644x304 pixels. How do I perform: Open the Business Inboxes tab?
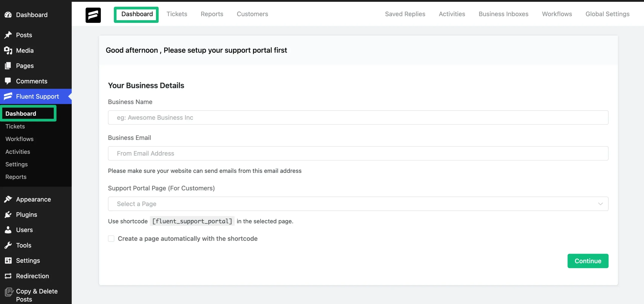[x=503, y=14]
